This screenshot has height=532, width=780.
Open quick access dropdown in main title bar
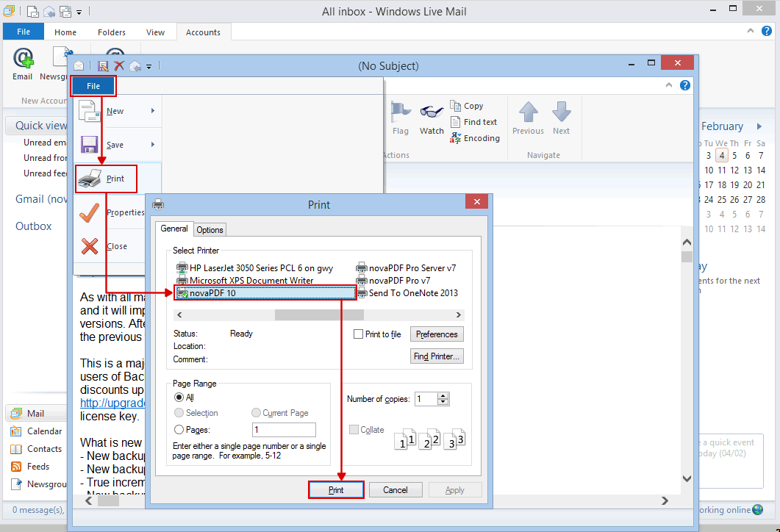coord(79,12)
